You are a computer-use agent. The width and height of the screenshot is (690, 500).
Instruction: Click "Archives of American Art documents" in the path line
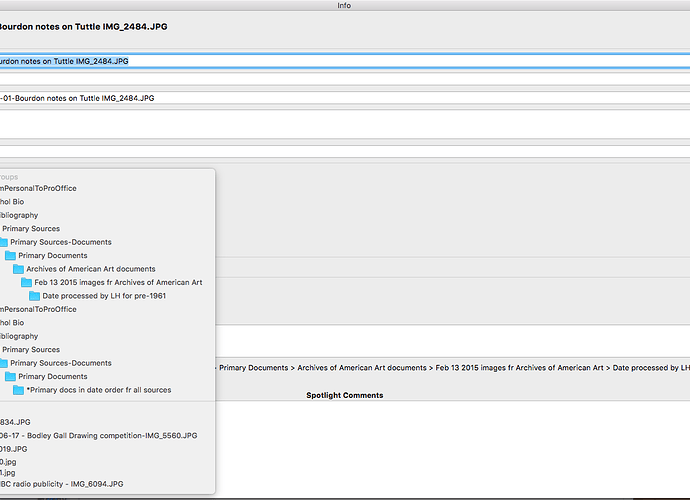[362, 368]
